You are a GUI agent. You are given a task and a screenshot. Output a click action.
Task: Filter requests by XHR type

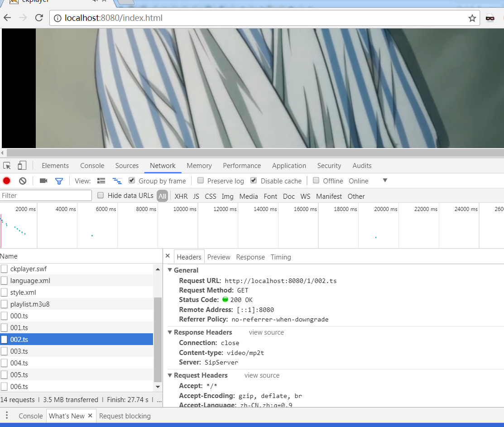(181, 197)
